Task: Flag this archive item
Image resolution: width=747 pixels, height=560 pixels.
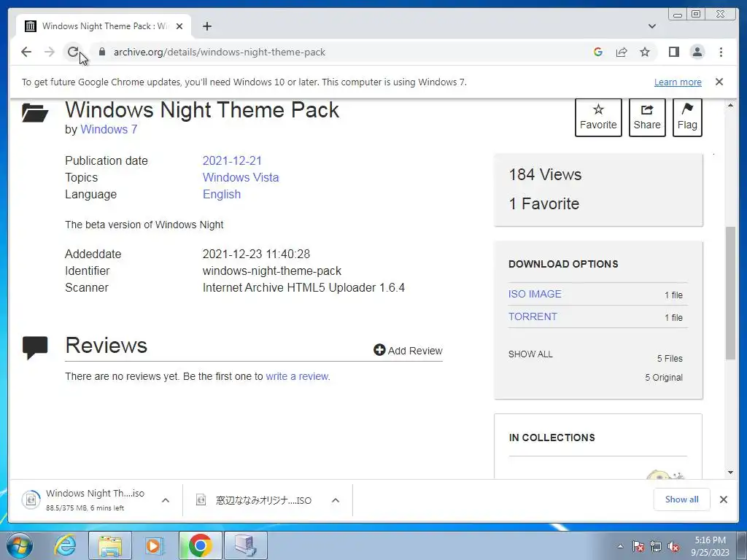Action: pyautogui.click(x=687, y=117)
